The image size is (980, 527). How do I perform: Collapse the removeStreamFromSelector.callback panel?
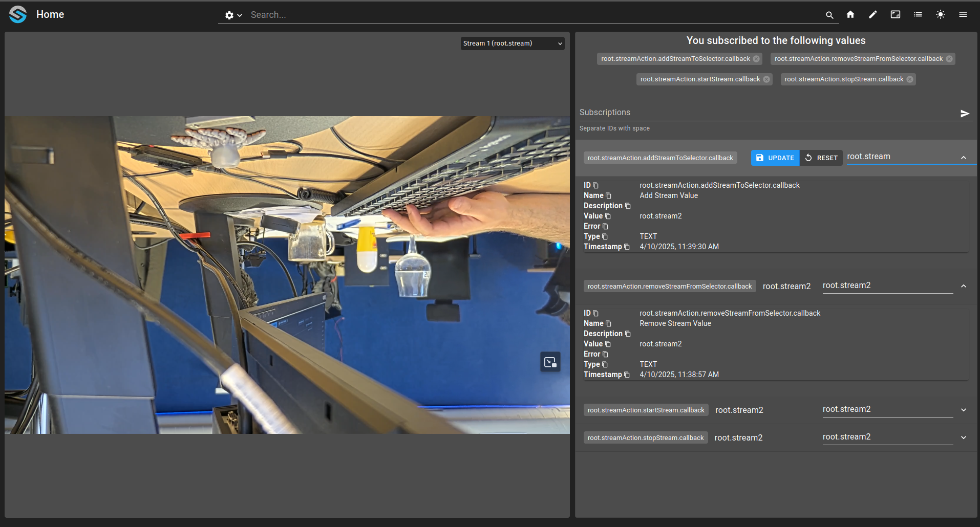[x=964, y=286]
